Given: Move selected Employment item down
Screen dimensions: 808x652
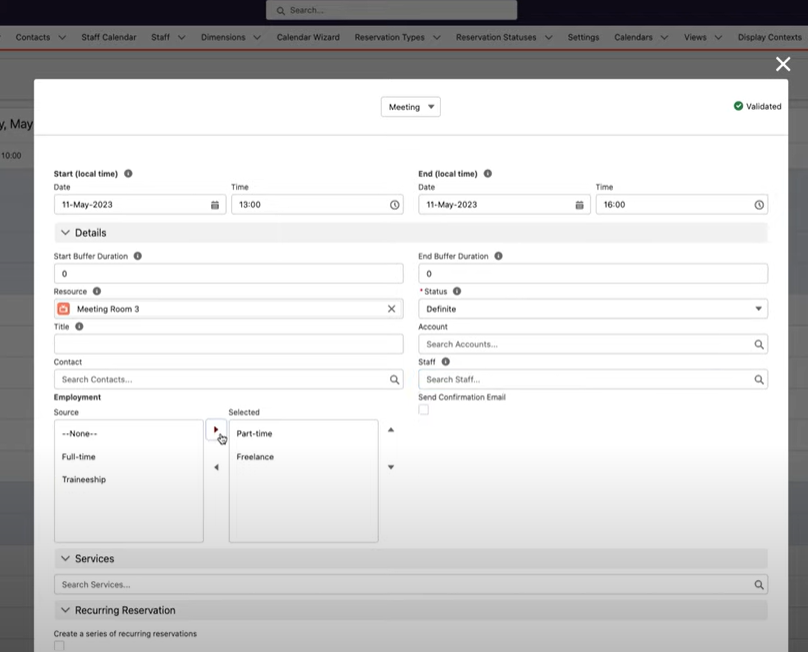Looking at the screenshot, I should [391, 467].
